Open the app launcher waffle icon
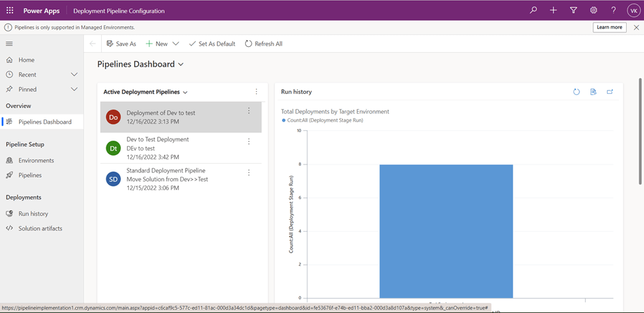The height and width of the screenshot is (313, 644). pyautogui.click(x=9, y=11)
